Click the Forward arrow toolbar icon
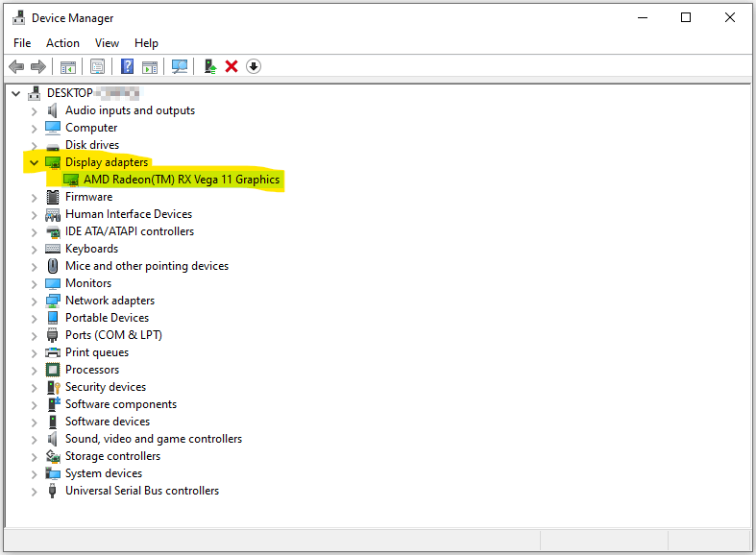This screenshot has width=756, height=555. click(38, 66)
